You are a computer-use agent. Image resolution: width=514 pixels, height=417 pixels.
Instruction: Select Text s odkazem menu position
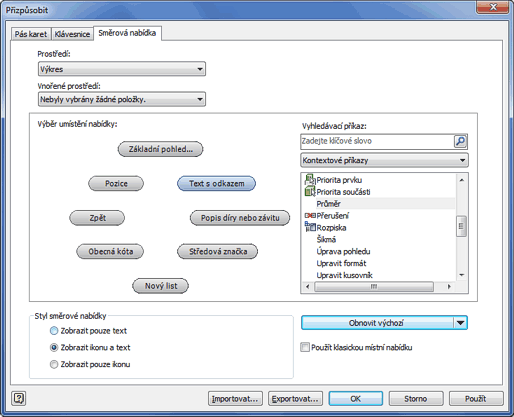tap(216, 183)
